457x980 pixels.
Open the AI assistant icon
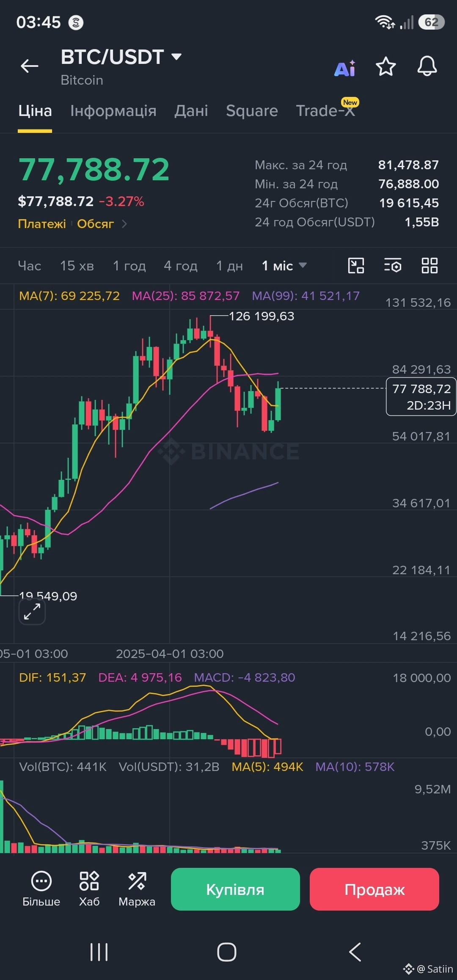tap(345, 68)
